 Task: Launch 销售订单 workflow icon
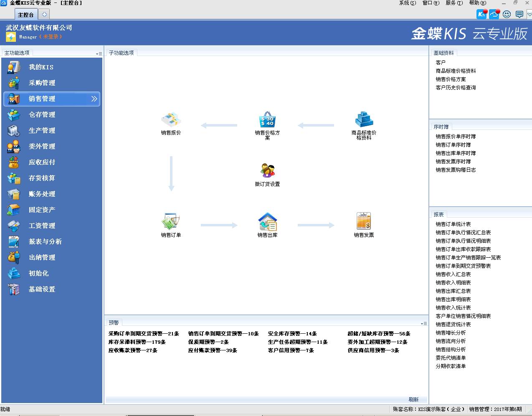tap(171, 222)
